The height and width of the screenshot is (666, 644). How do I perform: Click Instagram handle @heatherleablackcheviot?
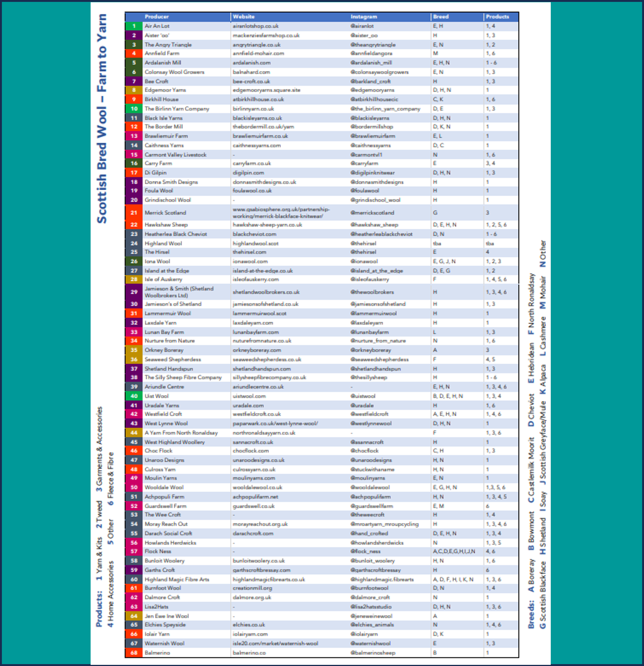coord(381,234)
